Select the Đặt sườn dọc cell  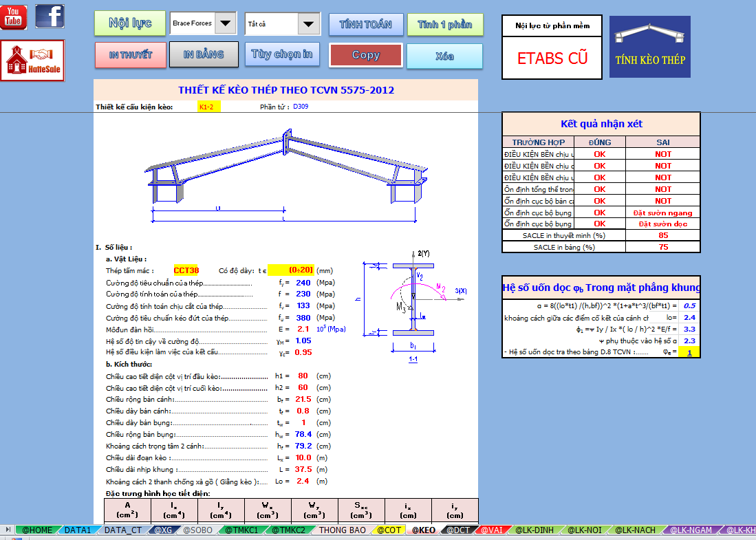[x=663, y=224]
